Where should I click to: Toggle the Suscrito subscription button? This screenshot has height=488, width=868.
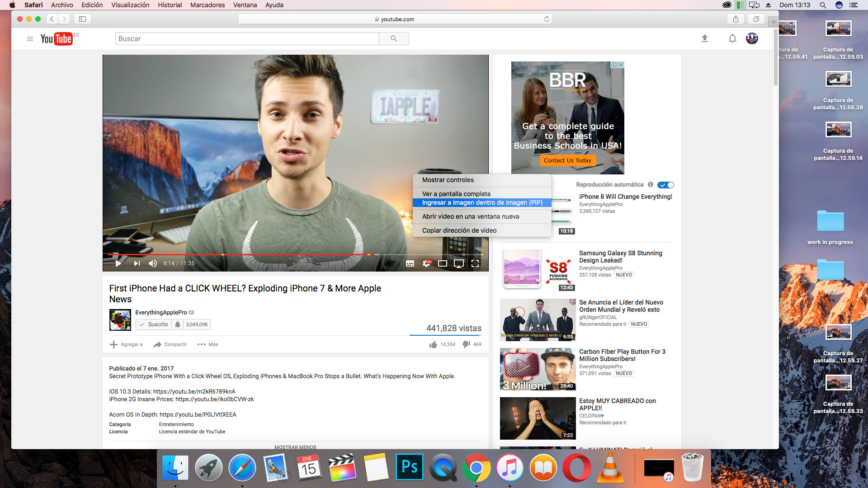click(x=154, y=324)
